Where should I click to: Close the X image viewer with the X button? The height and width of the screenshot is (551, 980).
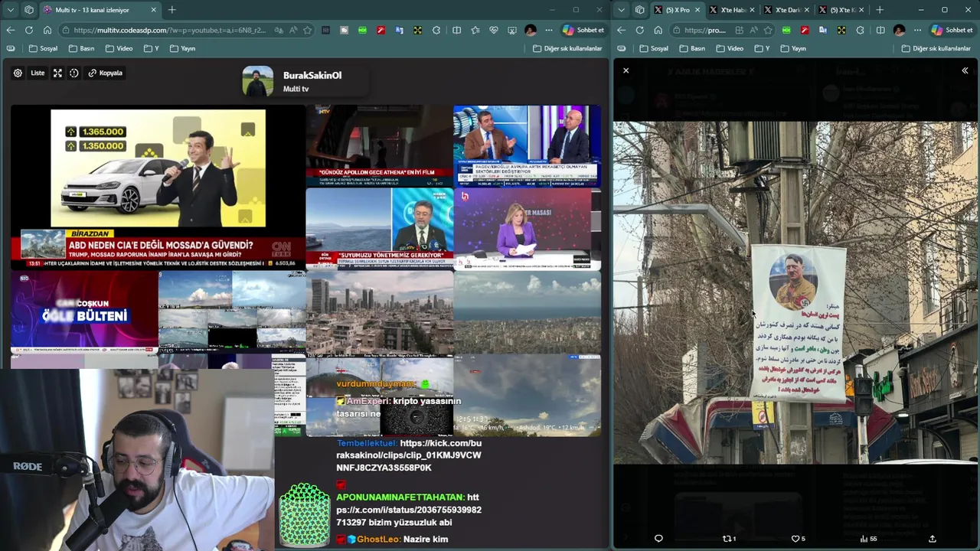[626, 70]
